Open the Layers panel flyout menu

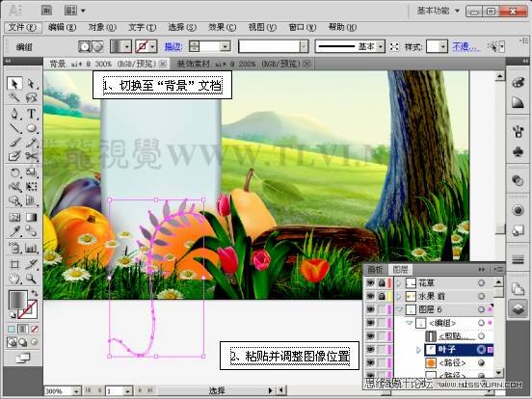[498, 270]
